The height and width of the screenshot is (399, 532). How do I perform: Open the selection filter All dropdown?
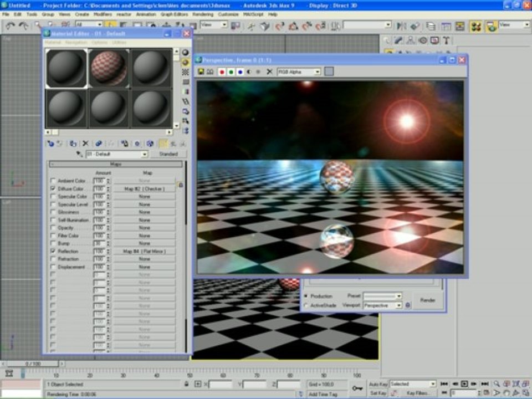pos(89,24)
